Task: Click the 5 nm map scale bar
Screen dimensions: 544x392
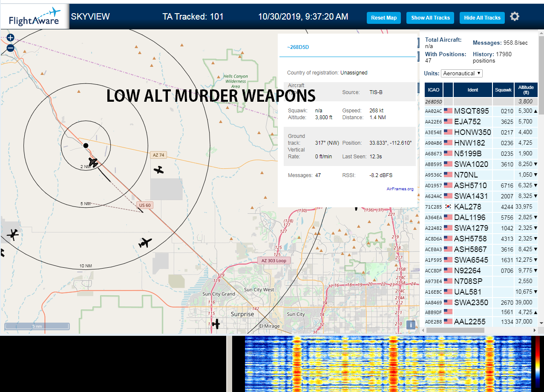Action: pyautogui.click(x=37, y=326)
